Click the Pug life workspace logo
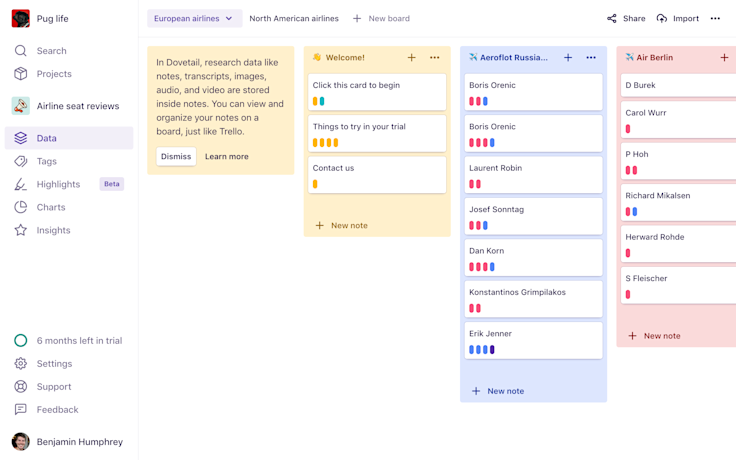Viewport: 736px width, 460px height. point(21,18)
